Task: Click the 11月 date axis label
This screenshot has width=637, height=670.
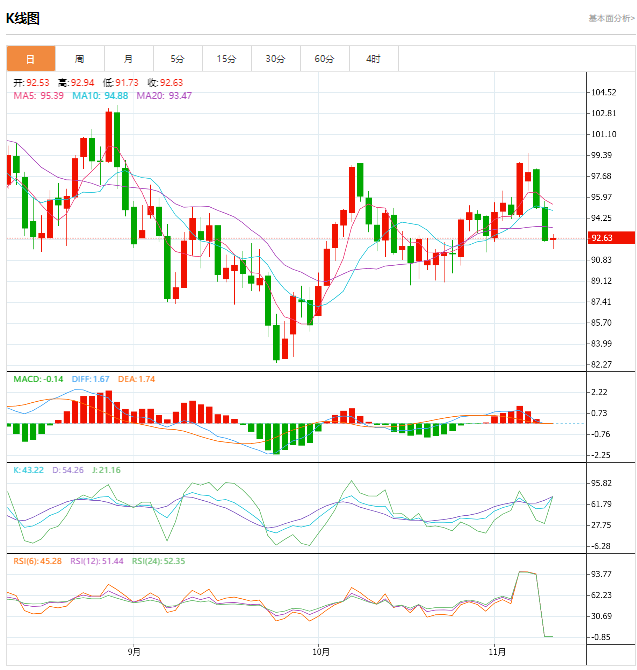Action: (x=497, y=652)
